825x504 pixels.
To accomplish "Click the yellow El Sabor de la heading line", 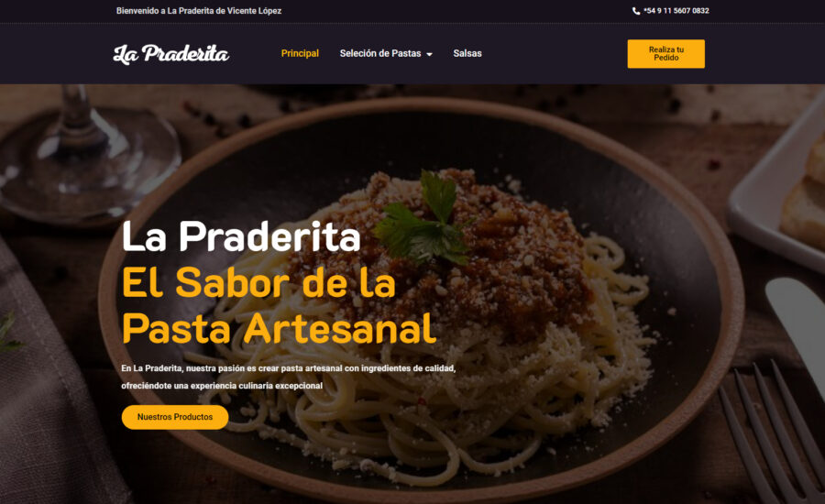I will coord(258,283).
